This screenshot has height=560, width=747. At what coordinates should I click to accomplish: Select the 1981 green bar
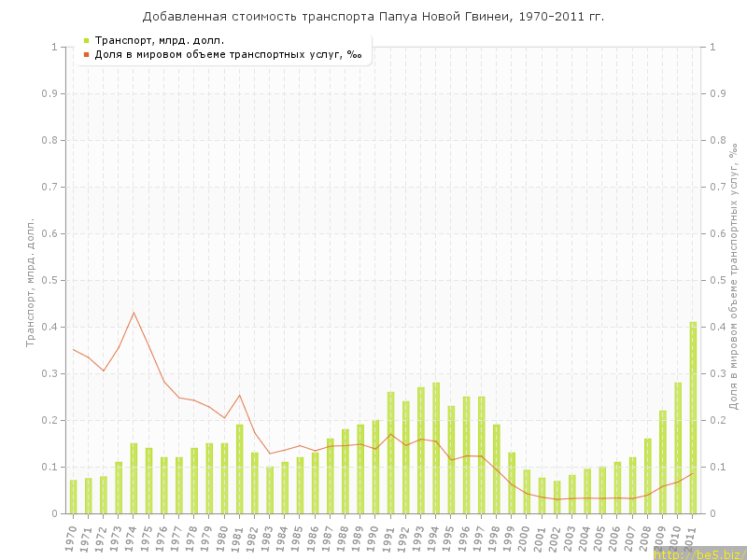(x=240, y=469)
